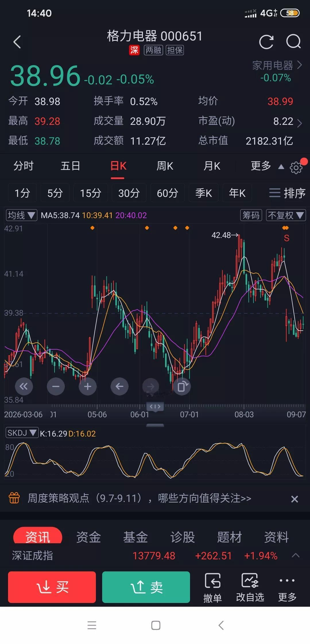
Task: Expand 更多 period options
Action: 267,166
